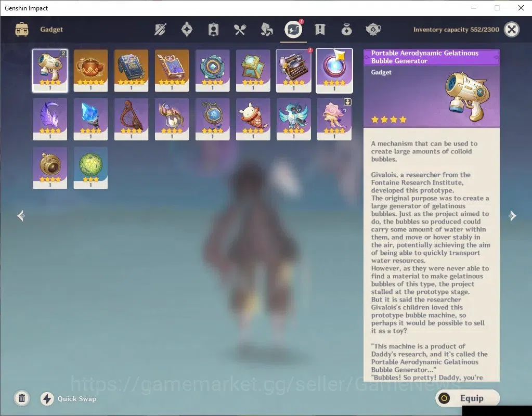Select the brass camera gadget
Screen dimensions: 532x416
coord(50,167)
